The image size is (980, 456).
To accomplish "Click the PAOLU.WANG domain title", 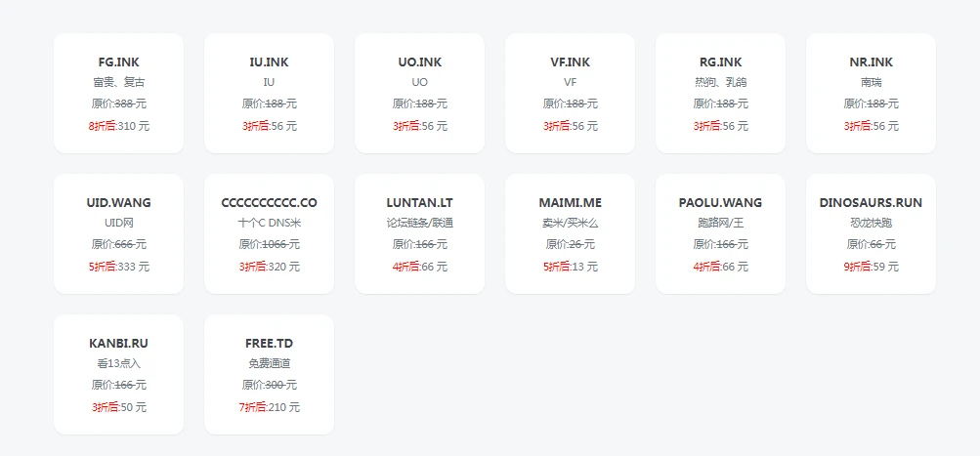I will click(x=720, y=203).
